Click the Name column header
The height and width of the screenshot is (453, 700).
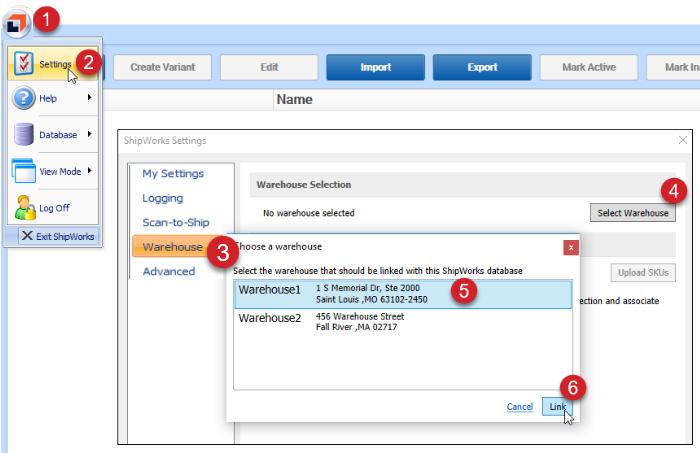[294, 100]
